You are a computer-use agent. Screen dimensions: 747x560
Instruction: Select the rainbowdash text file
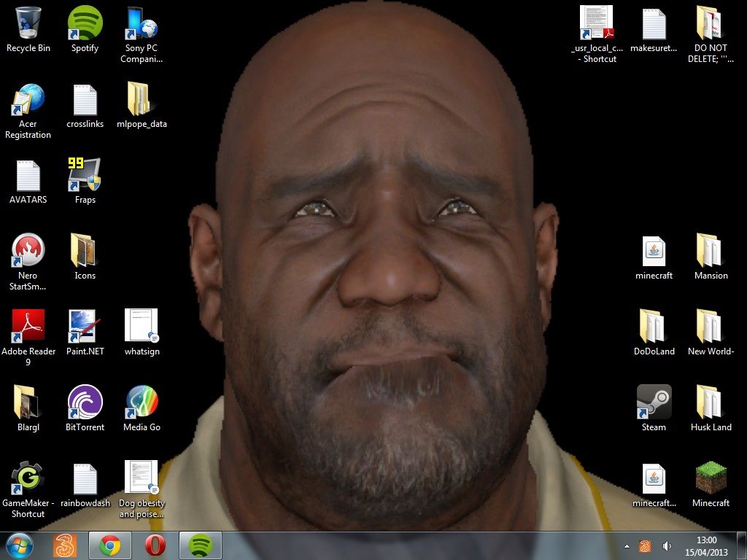click(85, 484)
